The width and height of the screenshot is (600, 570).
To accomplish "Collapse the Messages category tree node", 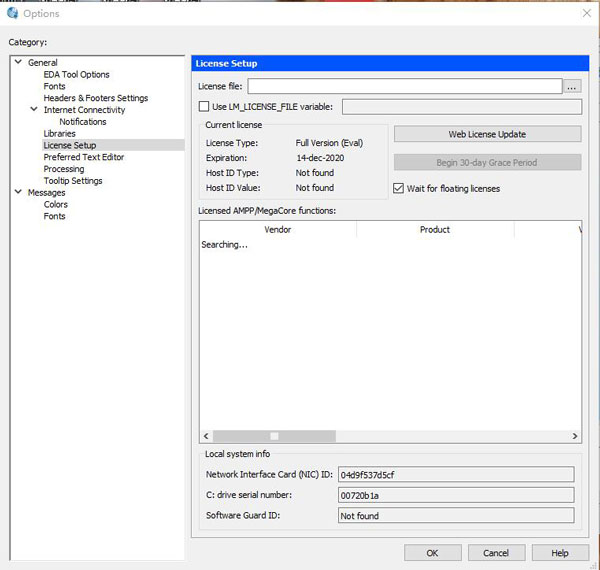I will coord(18,193).
